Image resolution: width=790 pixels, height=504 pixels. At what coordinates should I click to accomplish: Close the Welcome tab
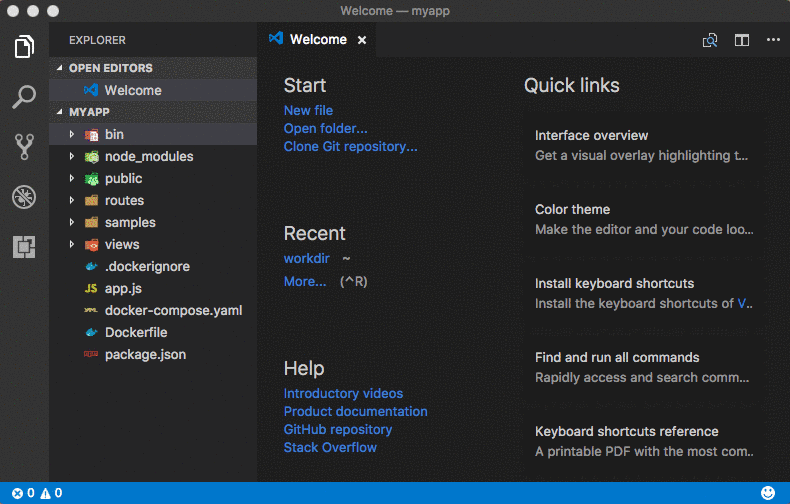362,40
